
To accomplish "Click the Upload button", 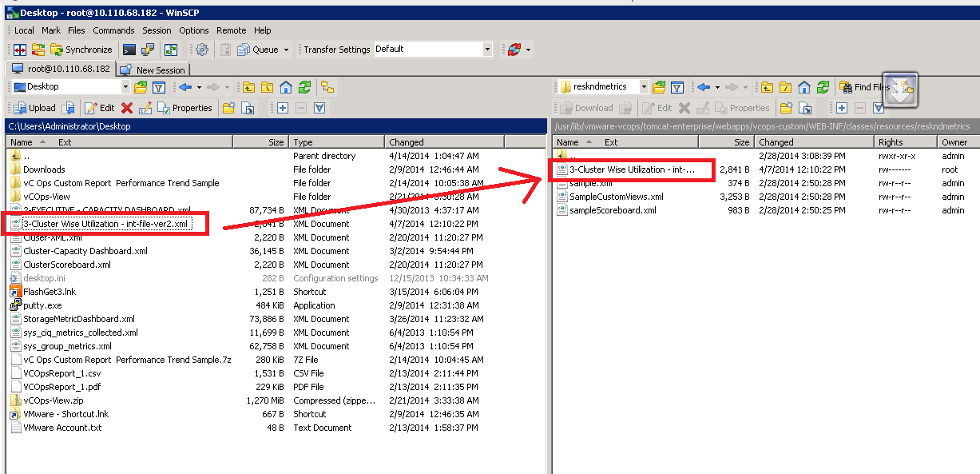I will pyautogui.click(x=34, y=108).
